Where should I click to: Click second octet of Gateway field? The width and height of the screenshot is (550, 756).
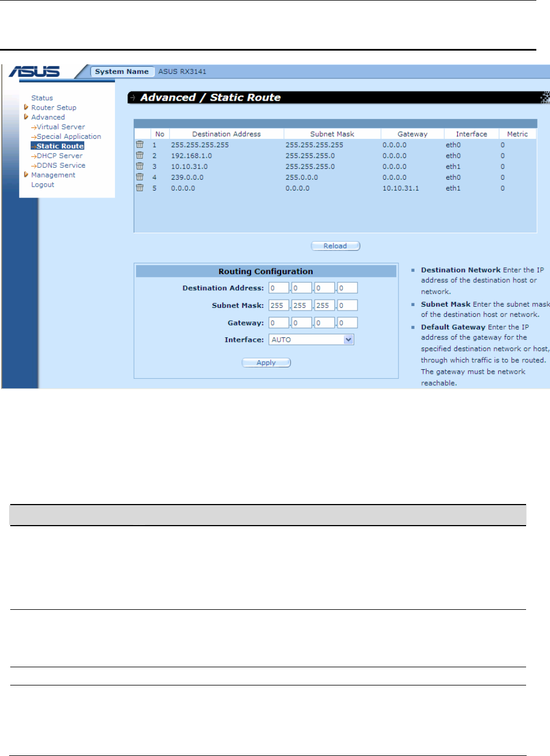coord(302,323)
